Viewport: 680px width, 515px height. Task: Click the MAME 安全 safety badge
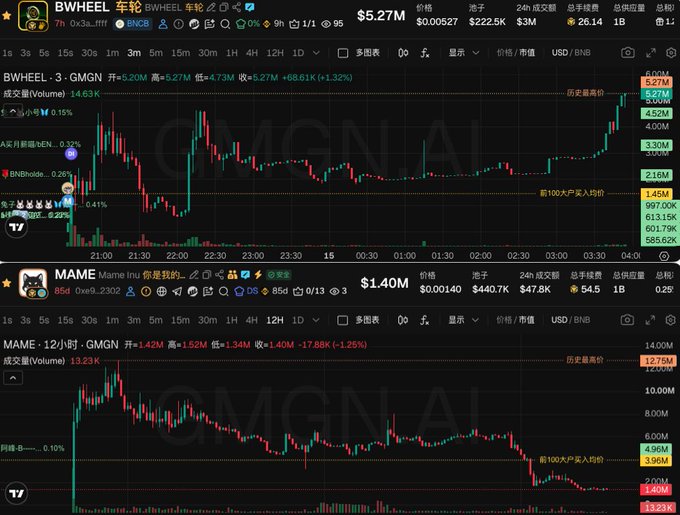[x=278, y=275]
